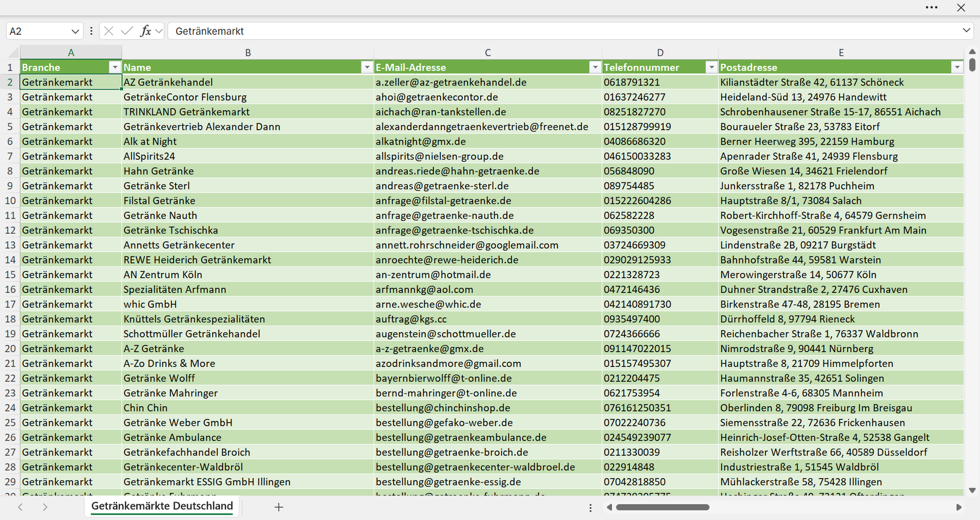Viewport: 980px width, 520px height.
Task: Select cell whic GmbH
Action: pos(248,304)
